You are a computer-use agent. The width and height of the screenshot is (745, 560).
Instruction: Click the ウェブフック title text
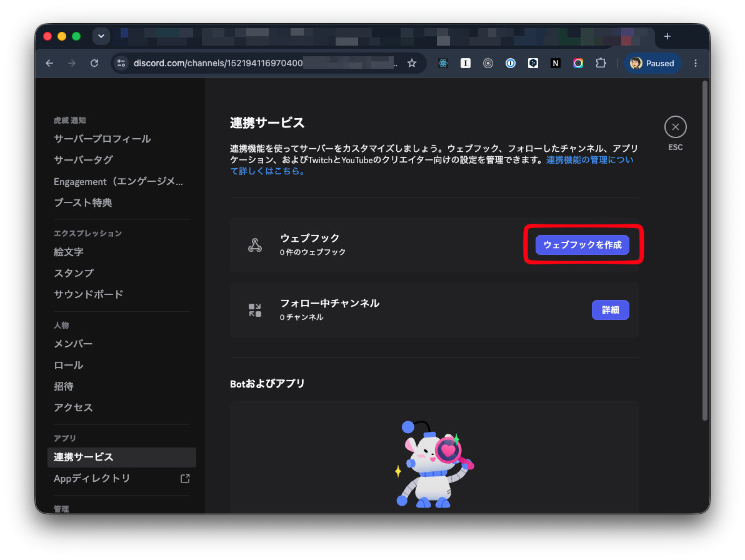[x=310, y=238]
